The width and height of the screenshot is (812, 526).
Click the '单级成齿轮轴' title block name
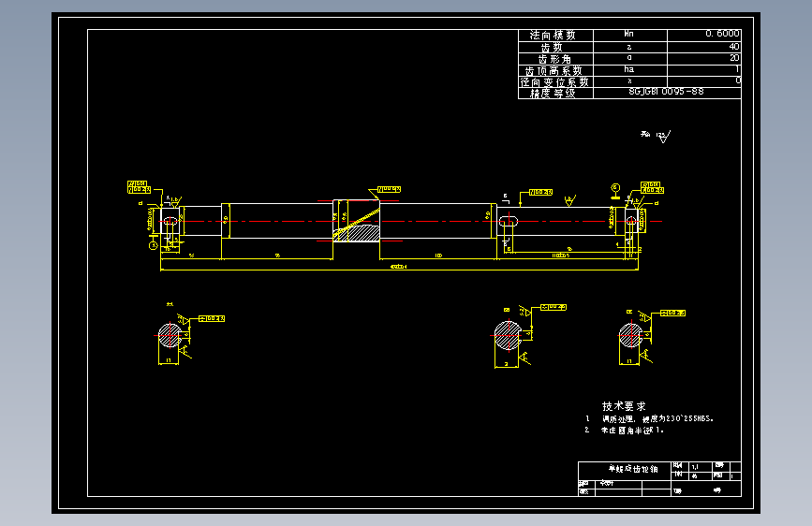point(633,469)
